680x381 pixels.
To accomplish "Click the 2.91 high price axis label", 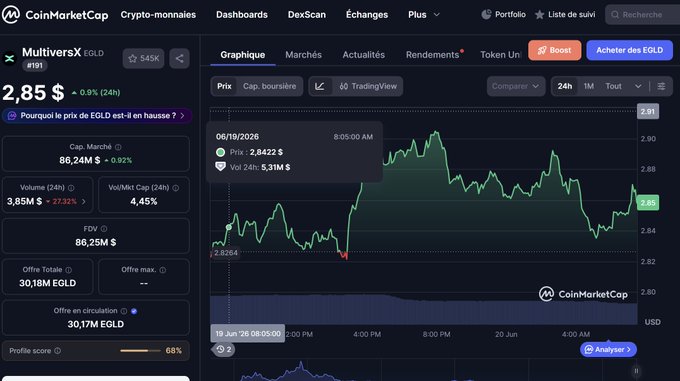I will coord(648,111).
